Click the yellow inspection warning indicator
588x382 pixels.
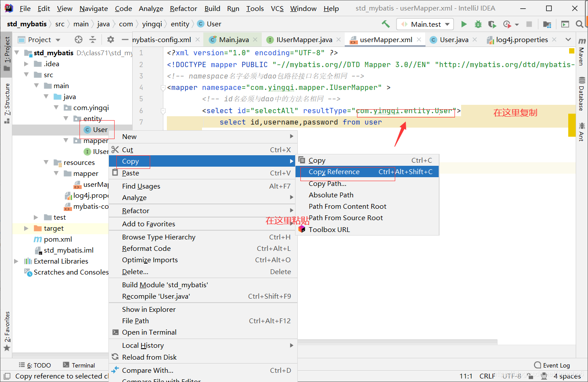click(x=572, y=51)
